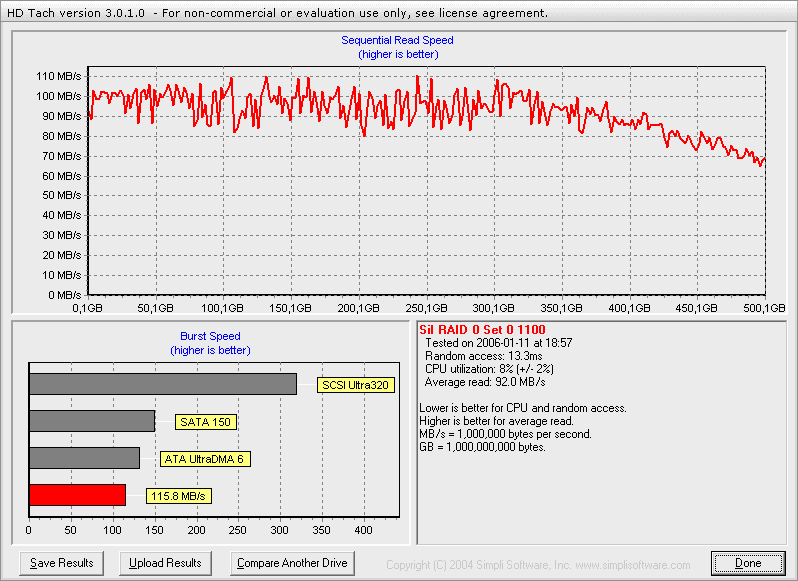
Task: Select the 'SCSI Ultra320' yellow label
Action: pyautogui.click(x=356, y=385)
